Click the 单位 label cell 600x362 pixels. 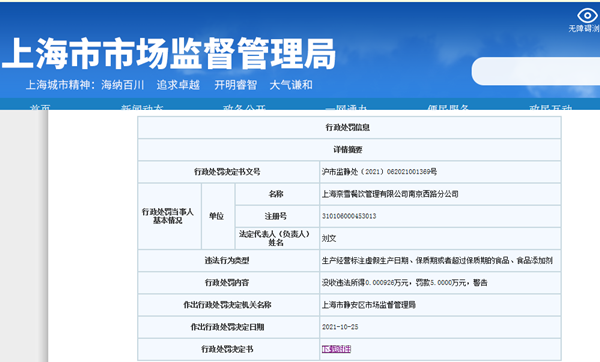tap(218, 216)
